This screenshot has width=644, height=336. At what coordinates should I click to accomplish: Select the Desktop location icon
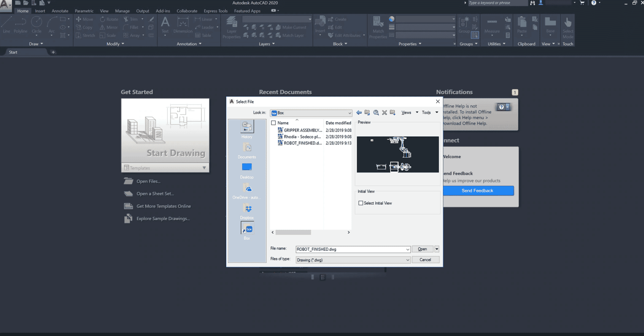tap(247, 168)
